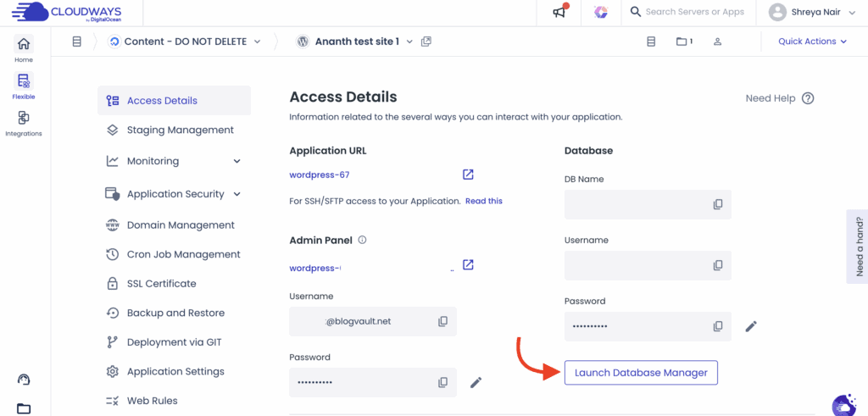Copy the database password

point(718,326)
